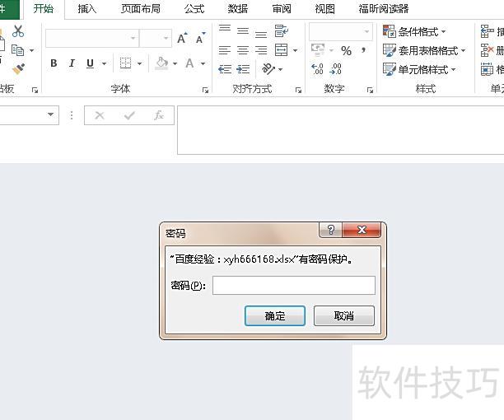504x420 pixels.
Task: Open the font size dropdown
Action: coord(166,38)
